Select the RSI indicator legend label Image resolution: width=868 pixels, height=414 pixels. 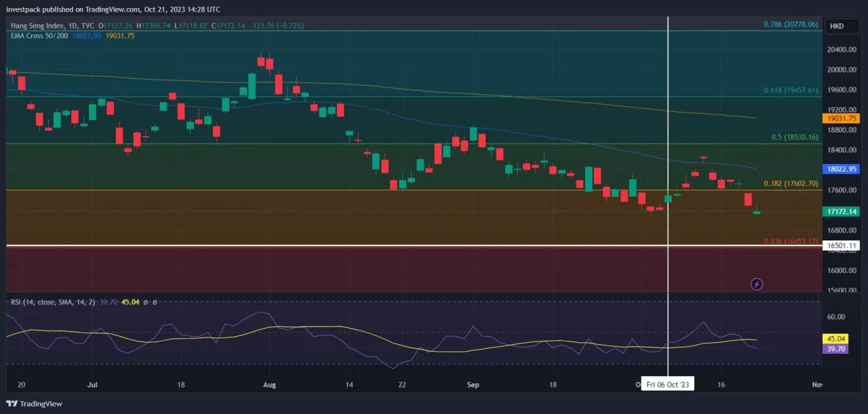point(54,302)
